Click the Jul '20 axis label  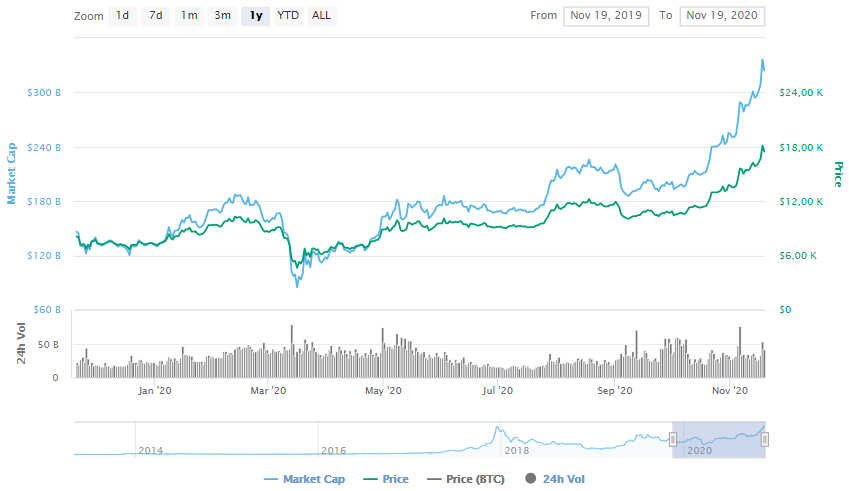point(497,390)
